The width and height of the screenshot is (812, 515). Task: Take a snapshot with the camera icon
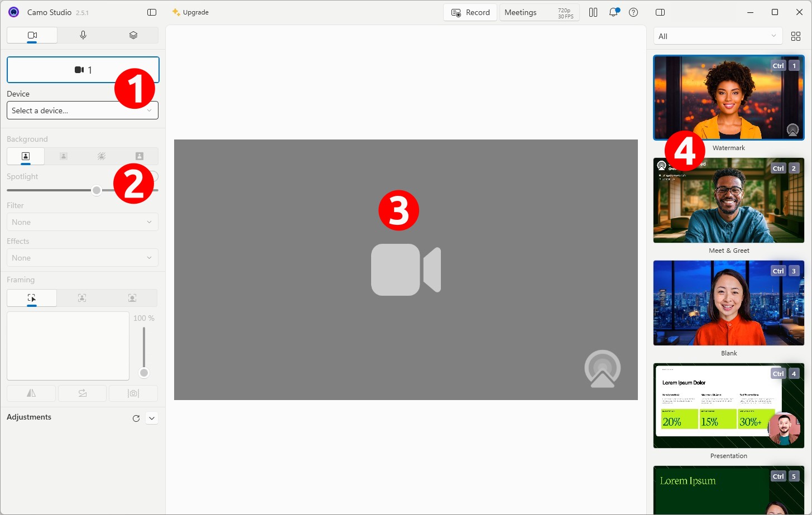pyautogui.click(x=133, y=393)
